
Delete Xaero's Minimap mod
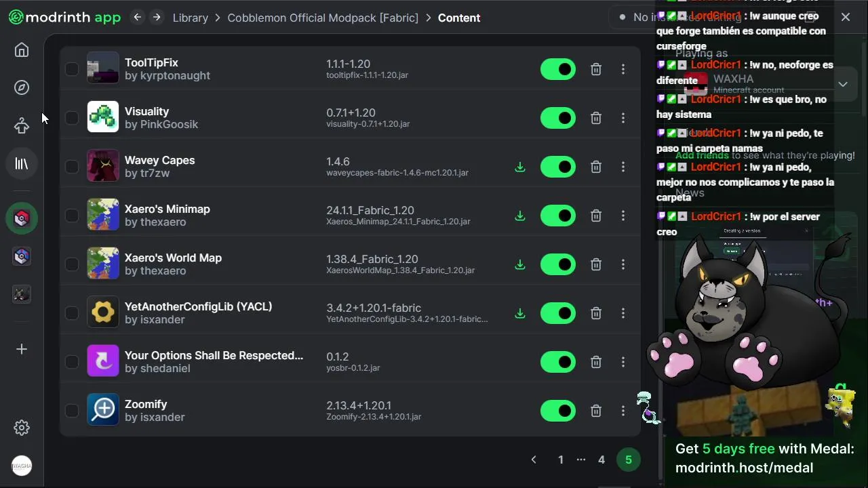point(596,216)
